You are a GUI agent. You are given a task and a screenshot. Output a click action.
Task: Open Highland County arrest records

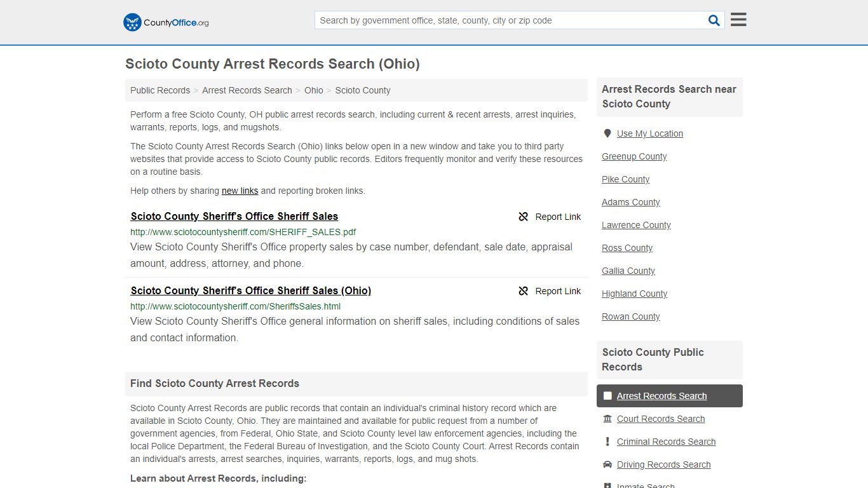(x=635, y=294)
